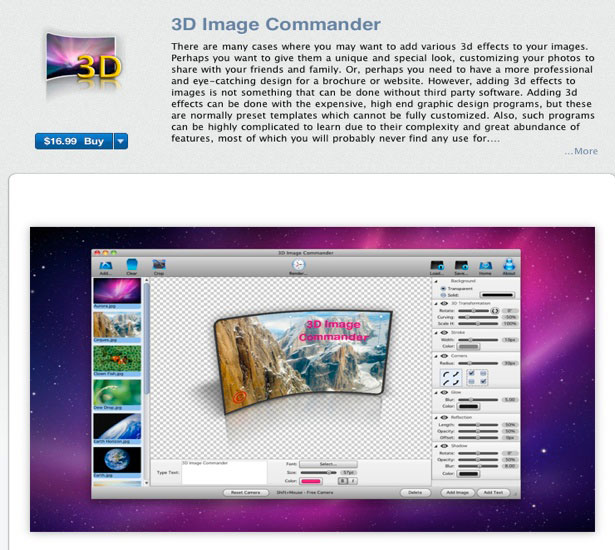
Task: Toggle the Corners eye visibility icon
Action: pyautogui.click(x=444, y=356)
